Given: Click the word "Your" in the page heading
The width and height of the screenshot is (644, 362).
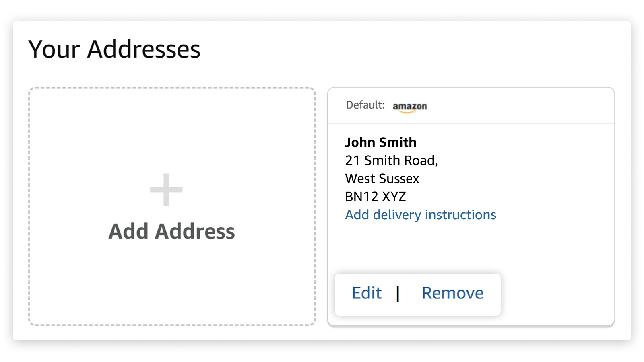Looking at the screenshot, I should click(x=54, y=49).
